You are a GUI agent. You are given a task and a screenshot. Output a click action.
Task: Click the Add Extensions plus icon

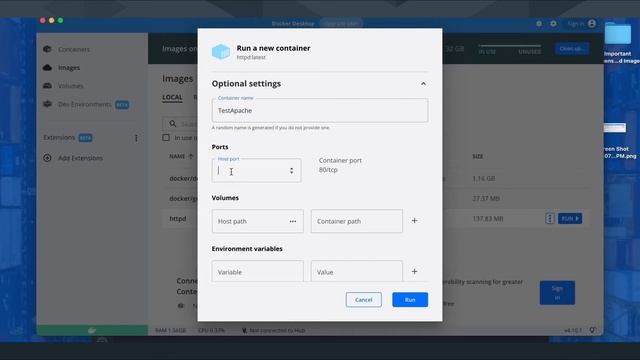tap(47, 158)
